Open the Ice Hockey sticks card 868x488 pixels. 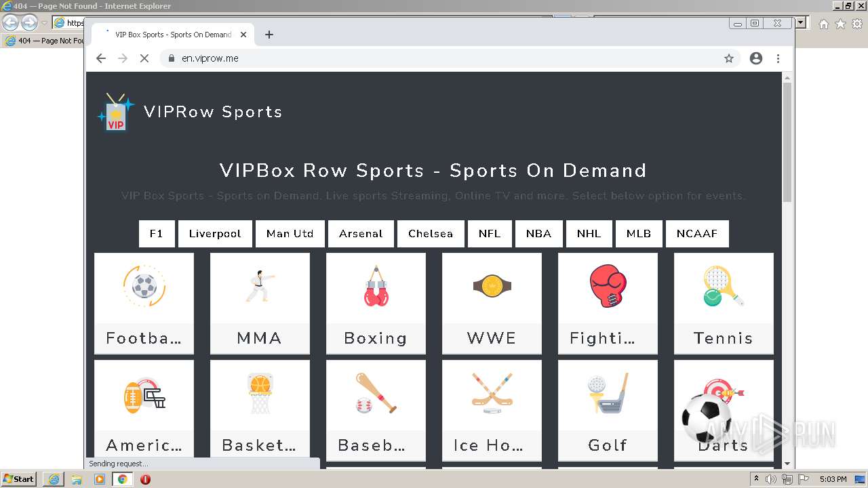(492, 410)
